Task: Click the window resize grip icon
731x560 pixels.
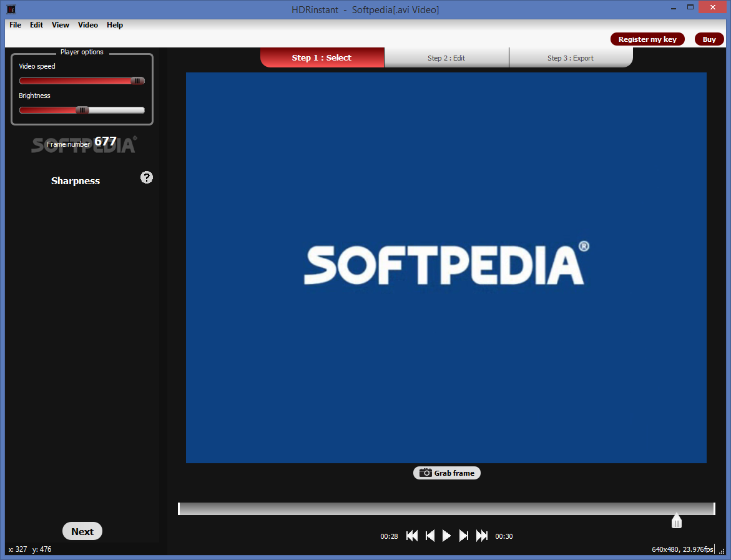Action: coord(722,551)
